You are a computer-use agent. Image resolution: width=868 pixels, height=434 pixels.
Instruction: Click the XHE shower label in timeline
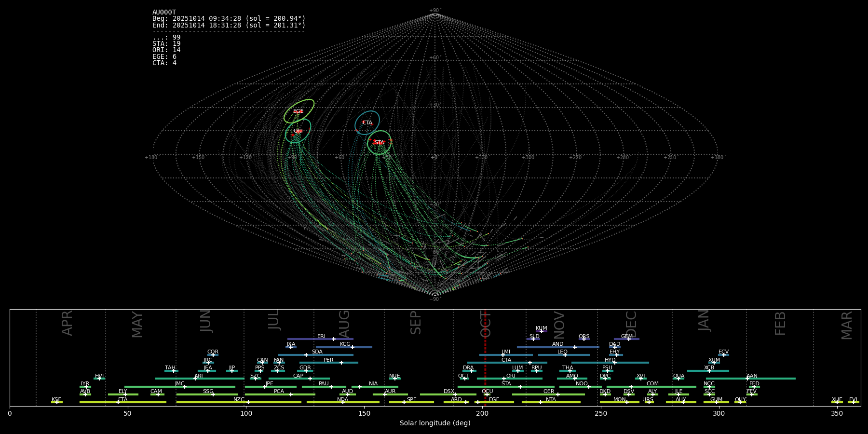[x=837, y=400]
